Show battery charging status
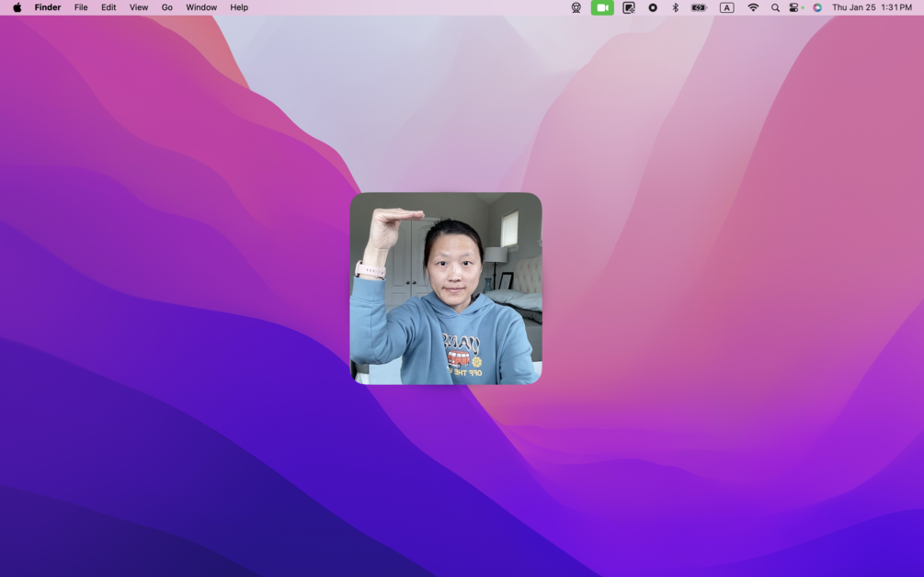Screen dimensions: 924x577 tap(699, 7)
